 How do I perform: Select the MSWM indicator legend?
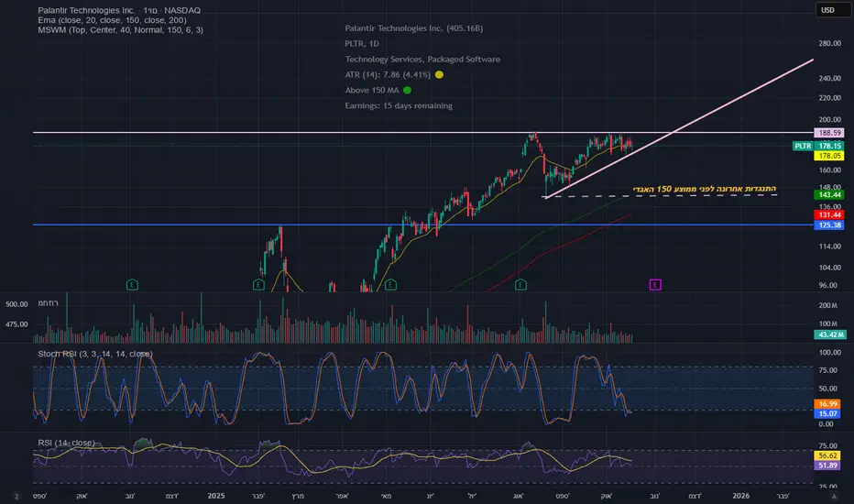[x=120, y=30]
